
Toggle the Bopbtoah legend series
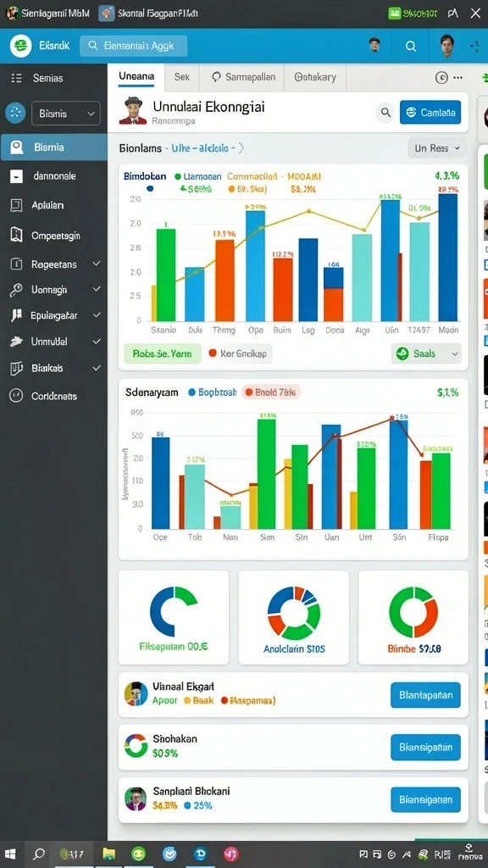(213, 392)
